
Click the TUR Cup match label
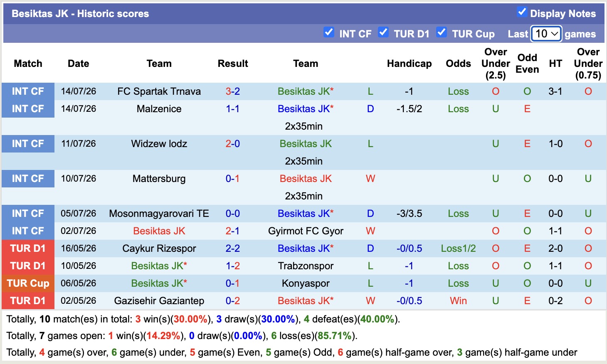(28, 283)
